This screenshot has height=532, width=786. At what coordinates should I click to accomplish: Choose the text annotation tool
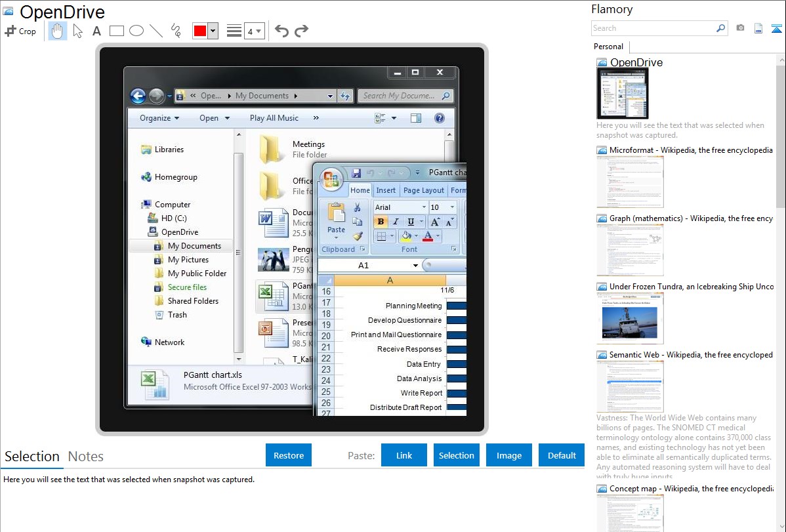click(96, 31)
